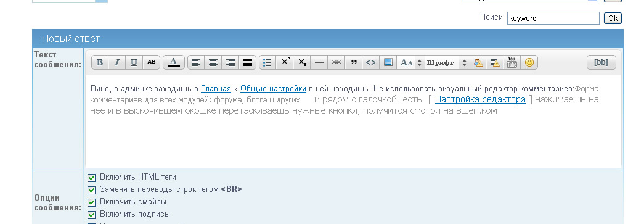The width and height of the screenshot is (644, 224).
Task: Justify the message text
Action: click(x=248, y=62)
